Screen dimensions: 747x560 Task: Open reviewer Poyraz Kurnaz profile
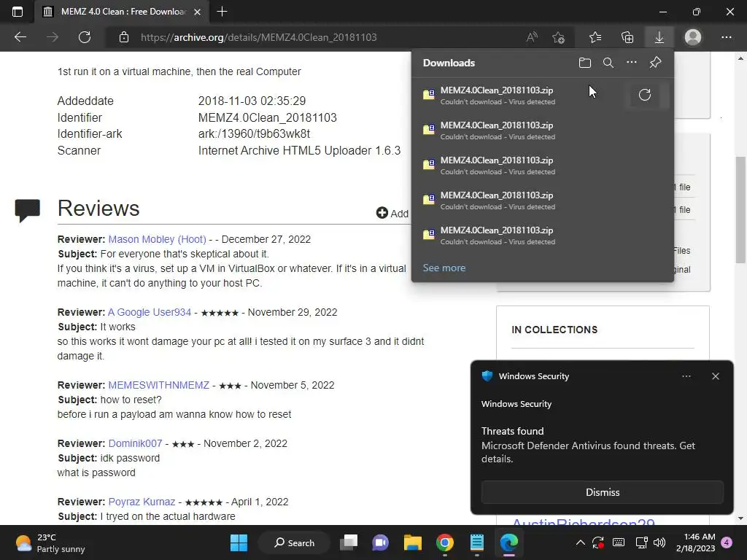coord(142,502)
